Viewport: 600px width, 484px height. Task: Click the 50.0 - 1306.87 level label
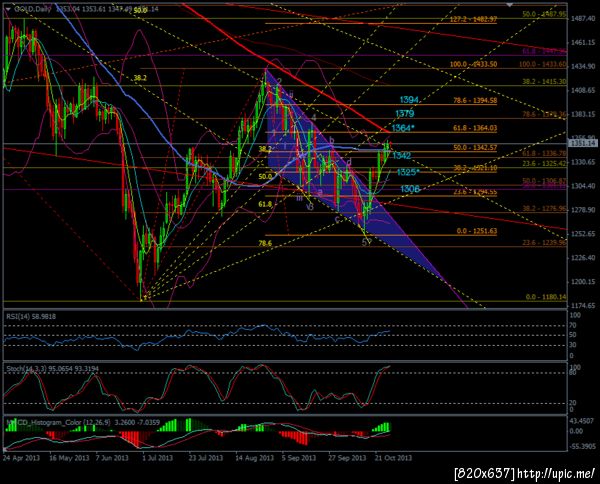(544, 181)
